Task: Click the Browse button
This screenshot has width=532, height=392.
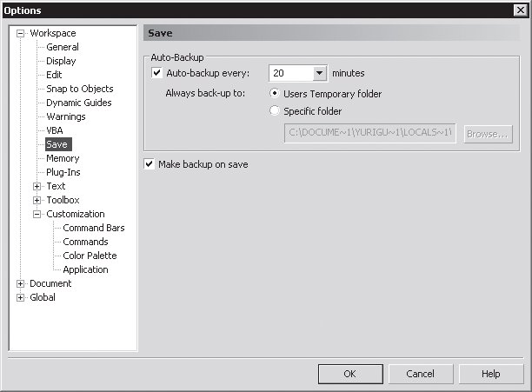Action: pos(488,134)
